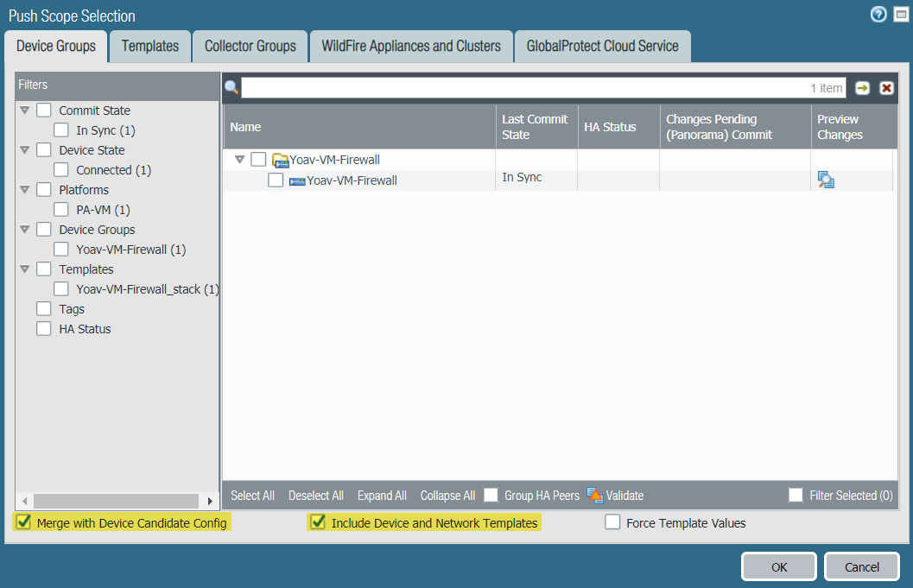Screen dimensions: 913x588
Task: Collapse the Yoav-VM-Firewall device group tree
Action: (x=240, y=160)
